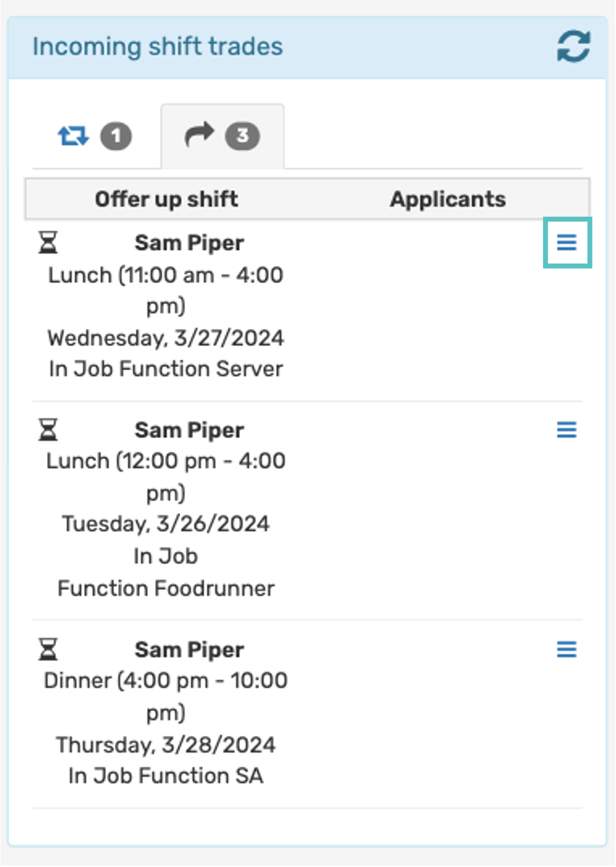Click the Applicants column header
Viewport: 616px width, 867px height.
click(x=448, y=199)
